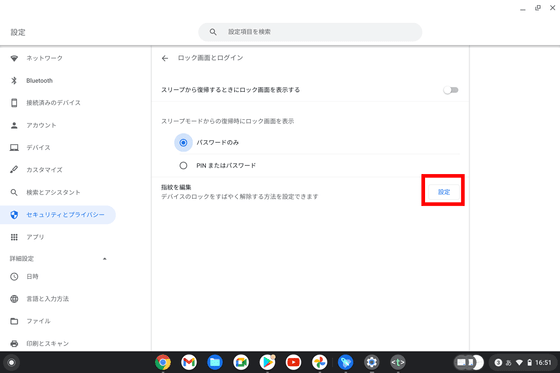The image size is (560, 373).
Task: Click the セキュリティとプライバシー shield icon
Action: pyautogui.click(x=14, y=215)
